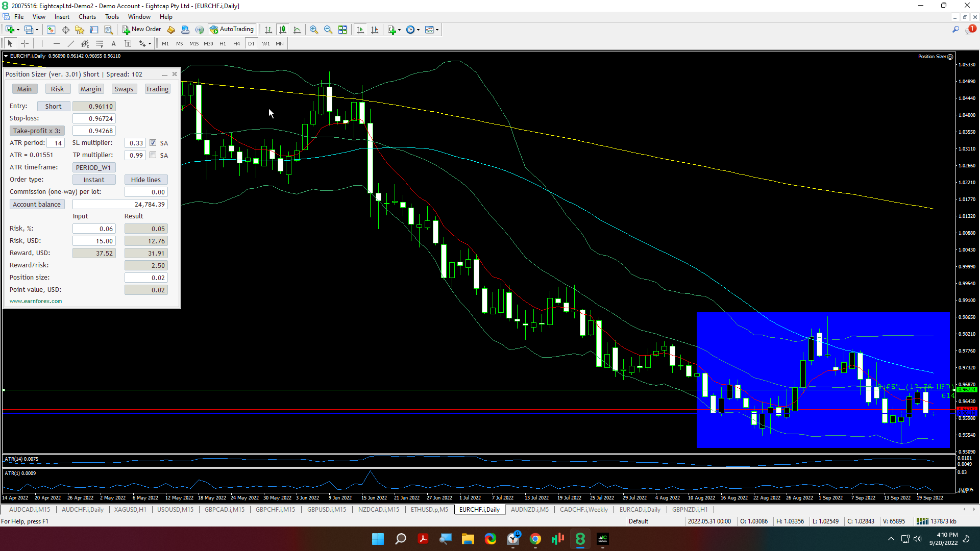Expand the Templates dropdown
This screenshot has width=980, height=551.
tap(437, 30)
